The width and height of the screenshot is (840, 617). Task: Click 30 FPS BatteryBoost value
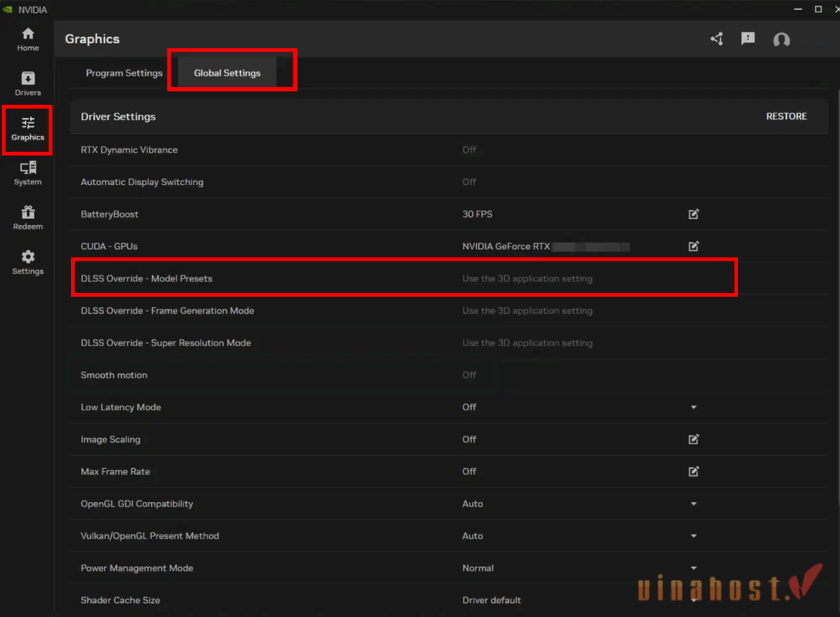[x=477, y=214]
